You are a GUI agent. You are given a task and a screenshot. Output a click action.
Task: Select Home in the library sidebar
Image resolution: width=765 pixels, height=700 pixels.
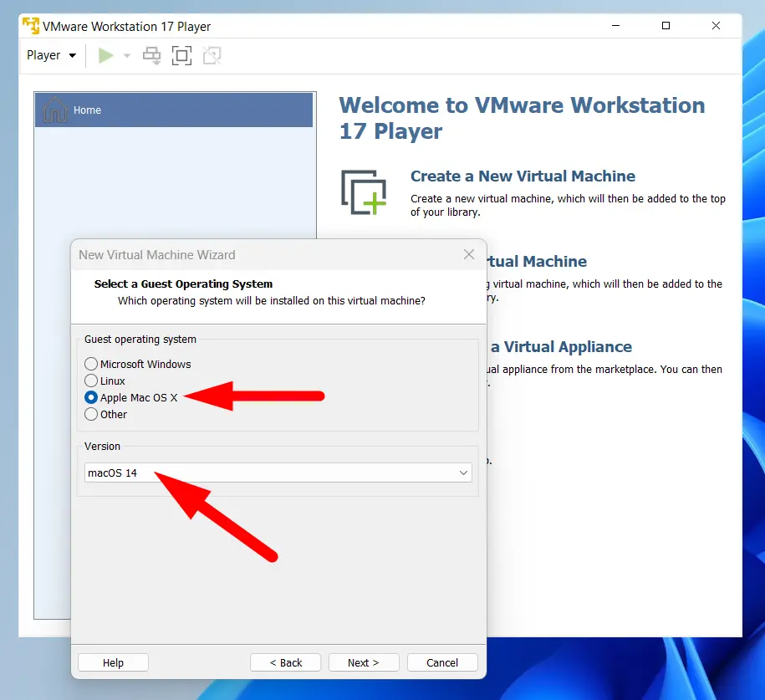174,110
